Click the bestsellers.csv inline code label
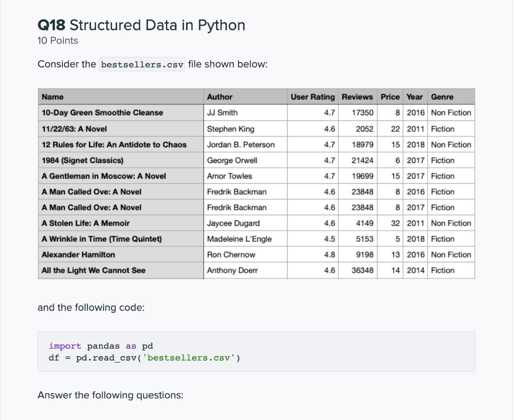The image size is (515, 420). coord(141,64)
